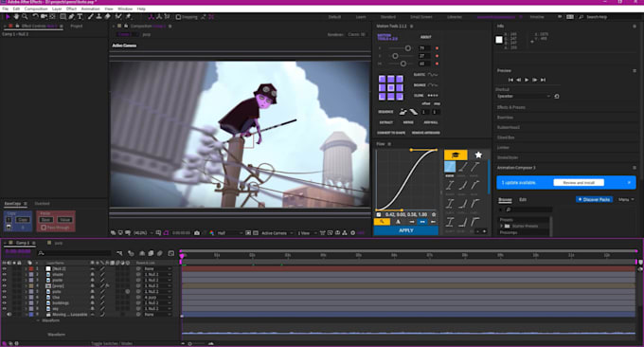The width and height of the screenshot is (644, 347).
Task: Mute audio of the Moving Loopable layer
Action: coord(9,315)
